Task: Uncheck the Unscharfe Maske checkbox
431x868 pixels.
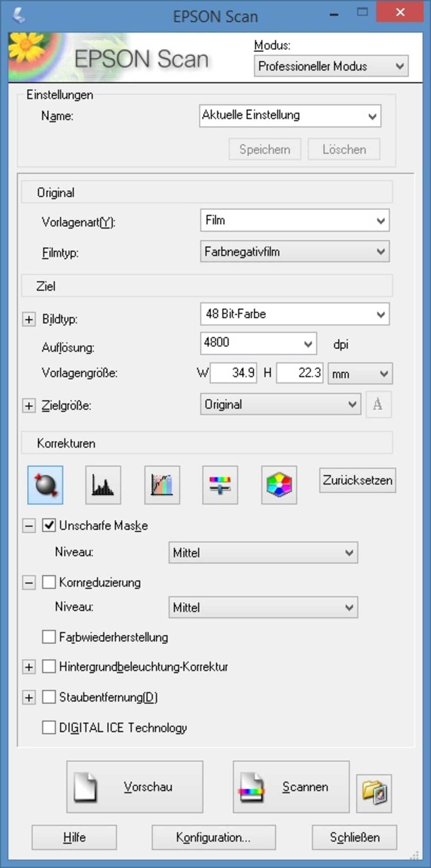Action: coord(49,525)
